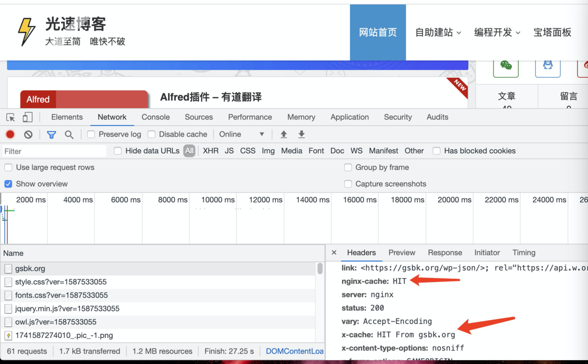Import HAR file with upload arrow icon
Image resolution: width=588 pixels, height=364 pixels.
[284, 134]
